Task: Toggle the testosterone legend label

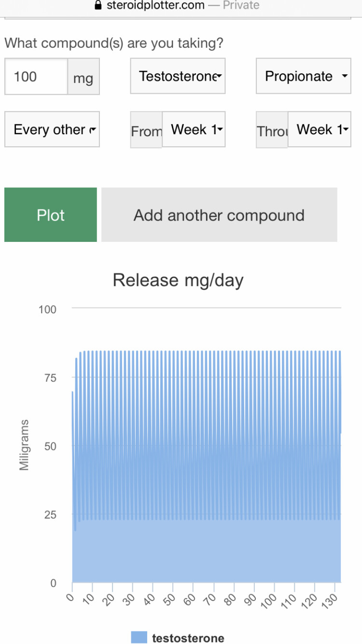Action: (x=188, y=638)
